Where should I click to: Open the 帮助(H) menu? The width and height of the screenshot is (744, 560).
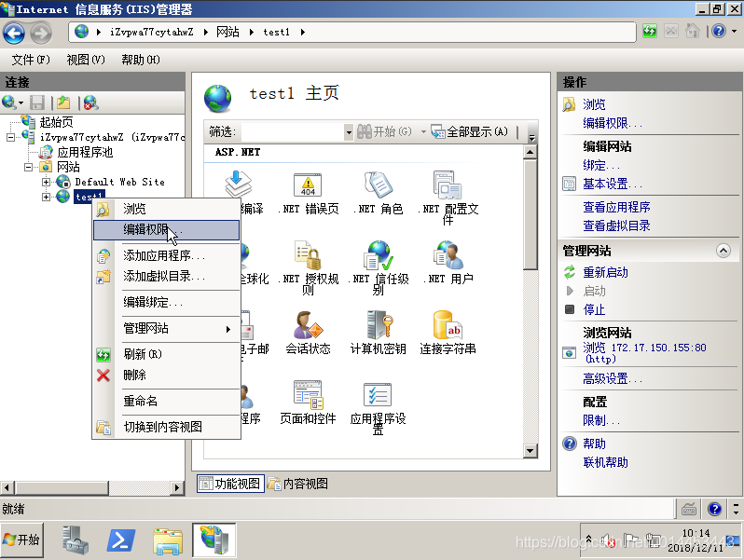(141, 60)
